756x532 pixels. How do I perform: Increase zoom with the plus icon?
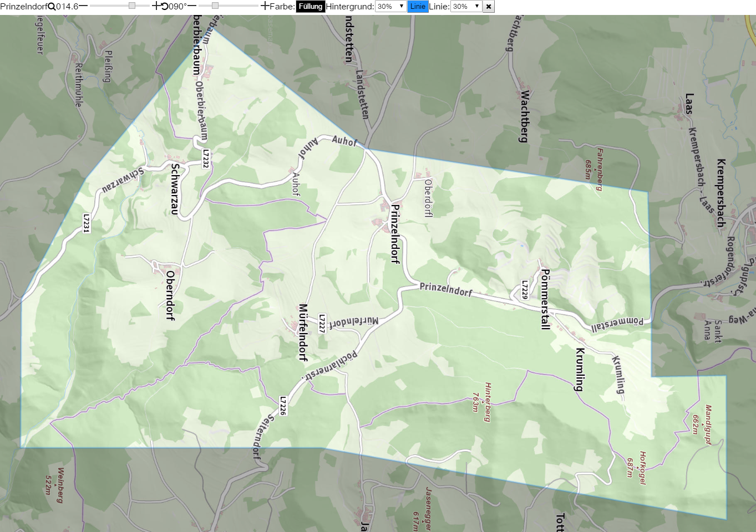point(156,6)
